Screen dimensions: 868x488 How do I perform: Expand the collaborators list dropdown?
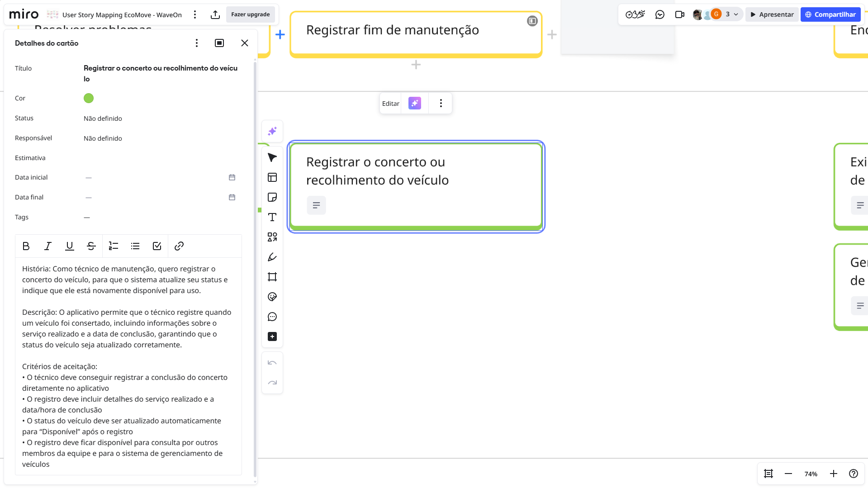(736, 14)
